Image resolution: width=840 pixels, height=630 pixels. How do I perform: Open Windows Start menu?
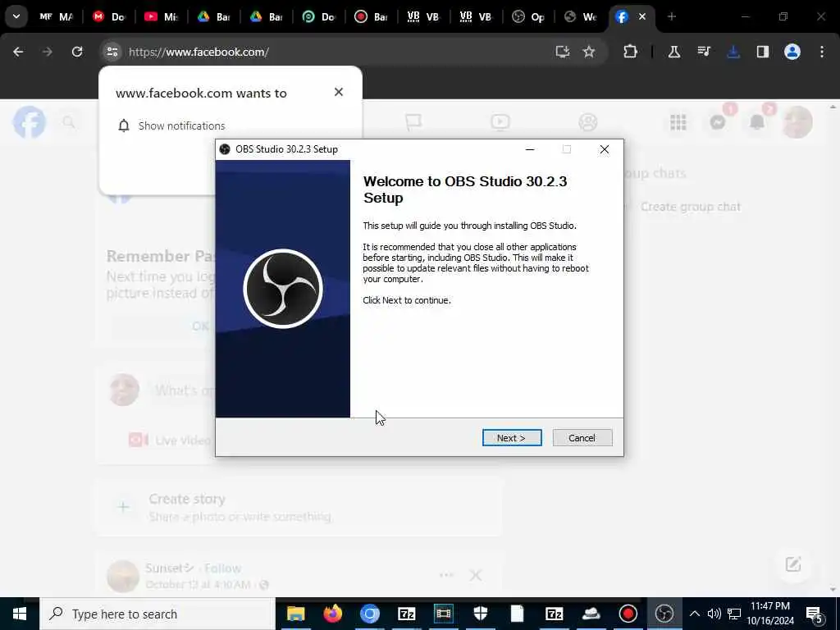point(20,614)
